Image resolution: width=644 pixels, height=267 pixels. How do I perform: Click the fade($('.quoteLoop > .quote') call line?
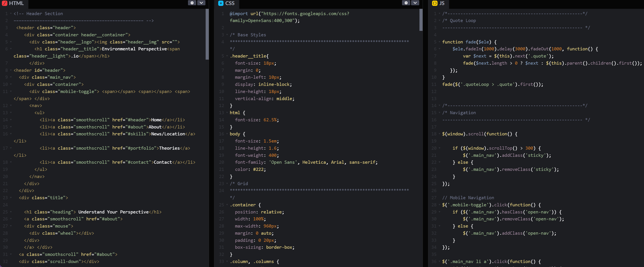[x=493, y=84]
